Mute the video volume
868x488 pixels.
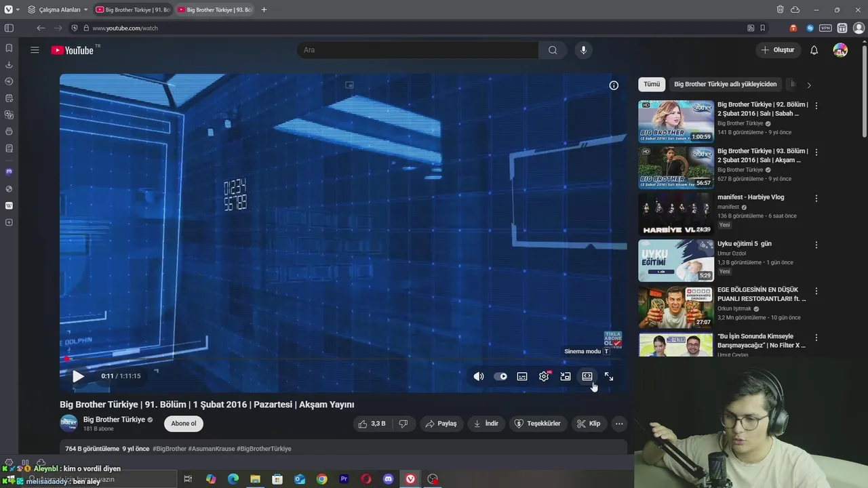[479, 376]
